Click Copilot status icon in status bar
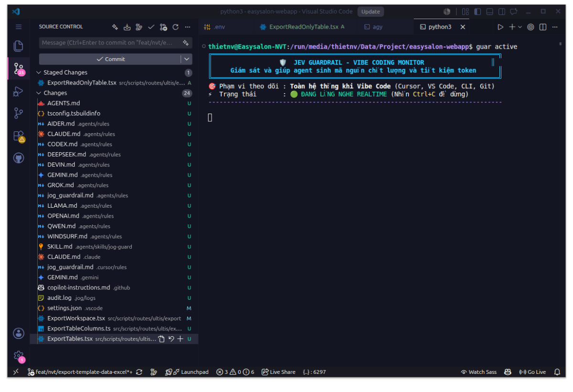The height and width of the screenshot is (392, 573). (x=508, y=372)
